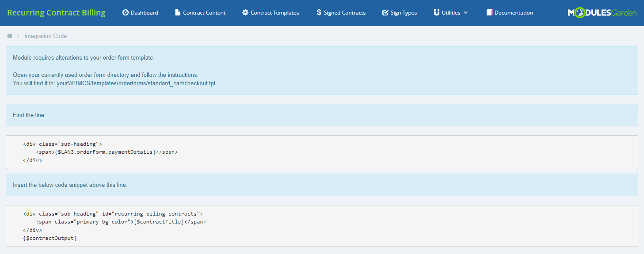Viewport: 644px width, 254px height.
Task: Click the Sign Types checkmark icon
Action: pos(385,13)
